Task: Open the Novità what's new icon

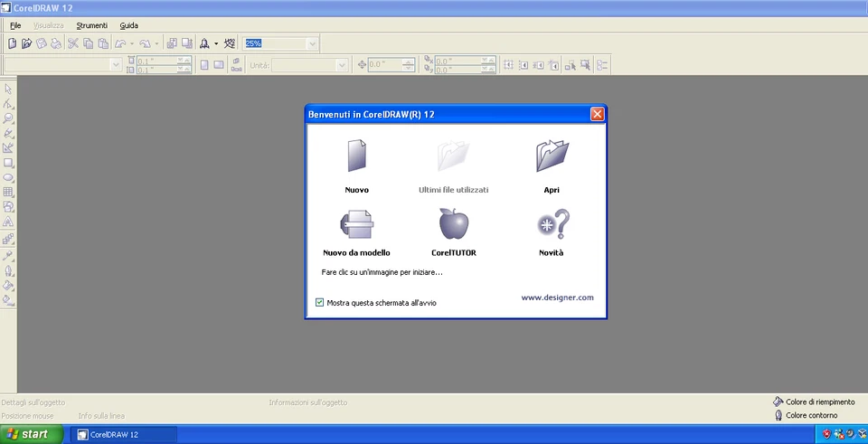Action: click(553, 223)
